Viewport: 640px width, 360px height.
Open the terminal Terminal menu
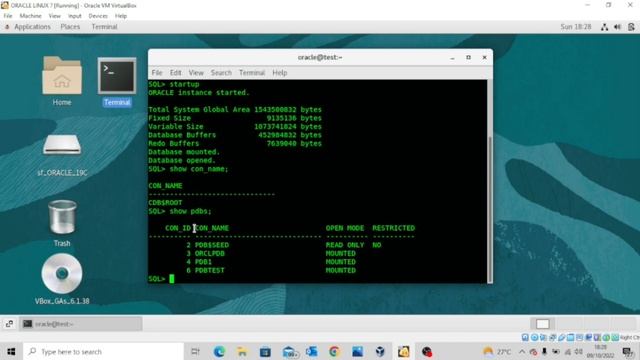point(252,73)
